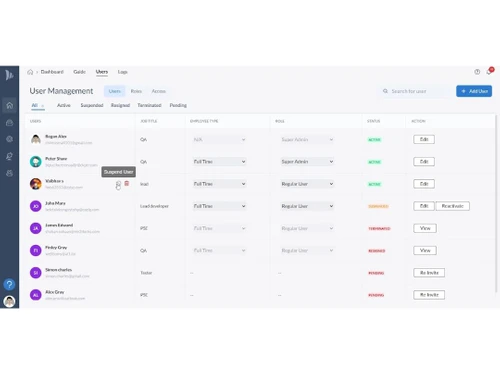Screen dimensions: 500x375
Task: Open the users icon in the left sidebar
Action: click(9, 173)
